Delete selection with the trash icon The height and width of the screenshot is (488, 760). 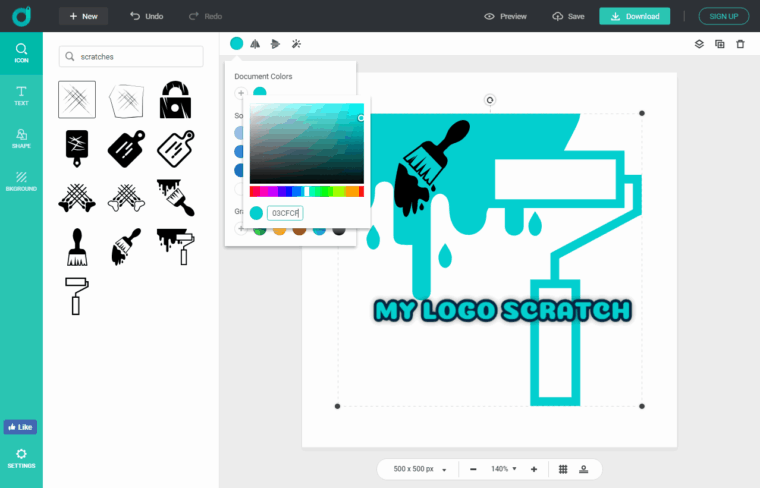740,44
